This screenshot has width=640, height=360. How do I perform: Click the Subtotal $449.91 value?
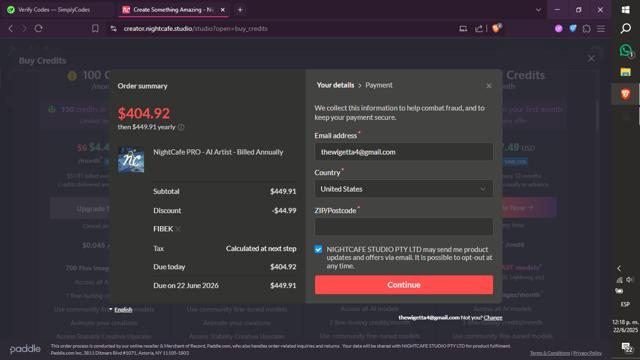click(x=283, y=191)
